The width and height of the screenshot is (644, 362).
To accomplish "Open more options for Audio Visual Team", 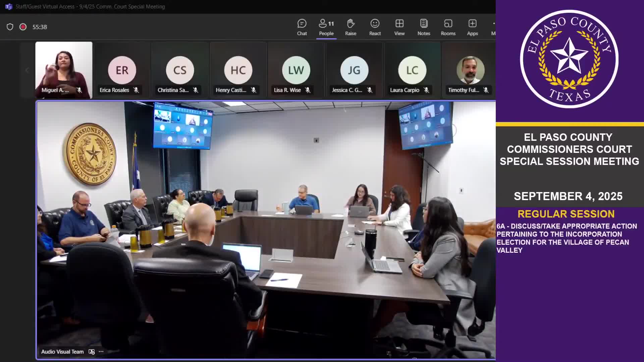I will tap(101, 352).
